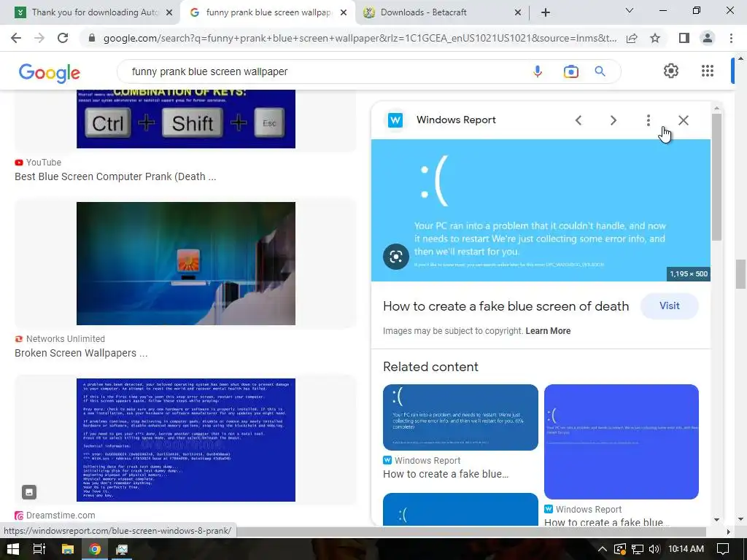Image resolution: width=747 pixels, height=560 pixels.
Task: Open File Explorer from the taskbar
Action: [x=68, y=549]
